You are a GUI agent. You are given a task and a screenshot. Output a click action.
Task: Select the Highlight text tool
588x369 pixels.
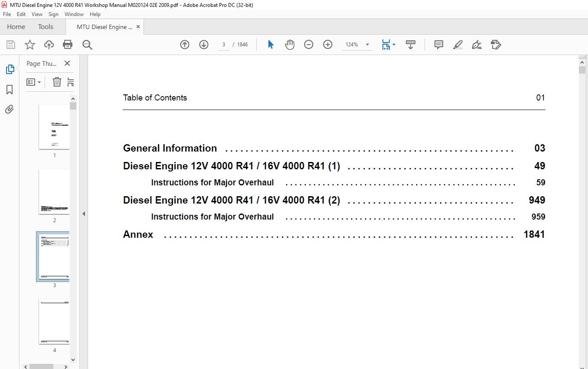458,45
